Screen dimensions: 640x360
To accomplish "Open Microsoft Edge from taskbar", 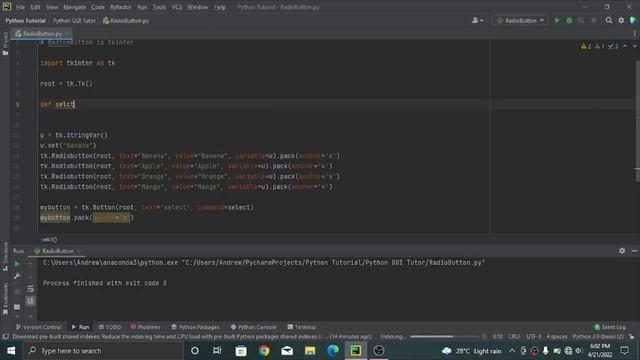I will coord(333,351).
